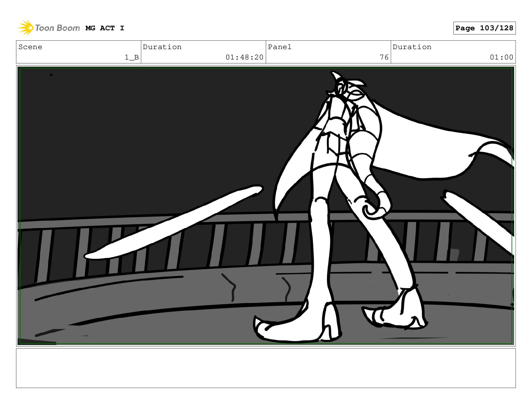Click the scene duration value '01:48:20'
Viewport: 532px width, 412px height.
244,58
